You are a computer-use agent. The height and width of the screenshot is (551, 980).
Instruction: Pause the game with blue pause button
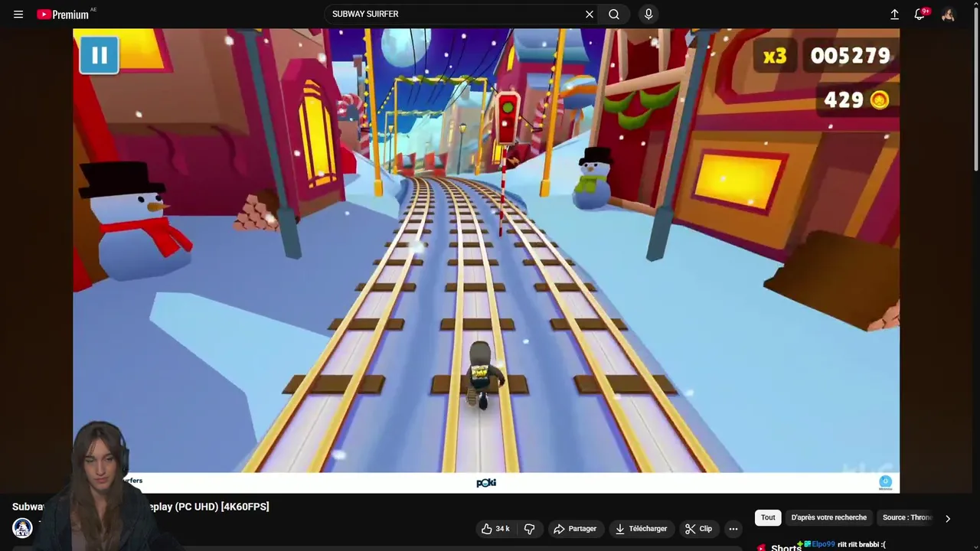pos(99,54)
